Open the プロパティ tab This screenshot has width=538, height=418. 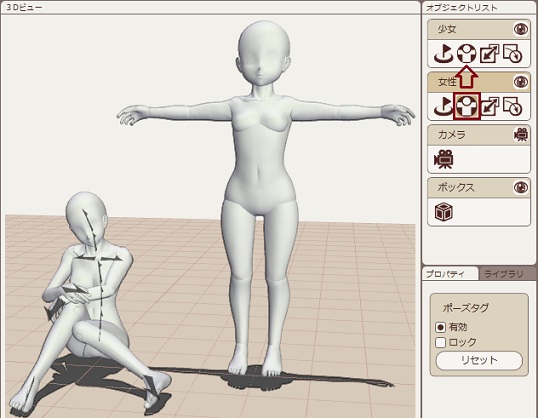pos(445,274)
